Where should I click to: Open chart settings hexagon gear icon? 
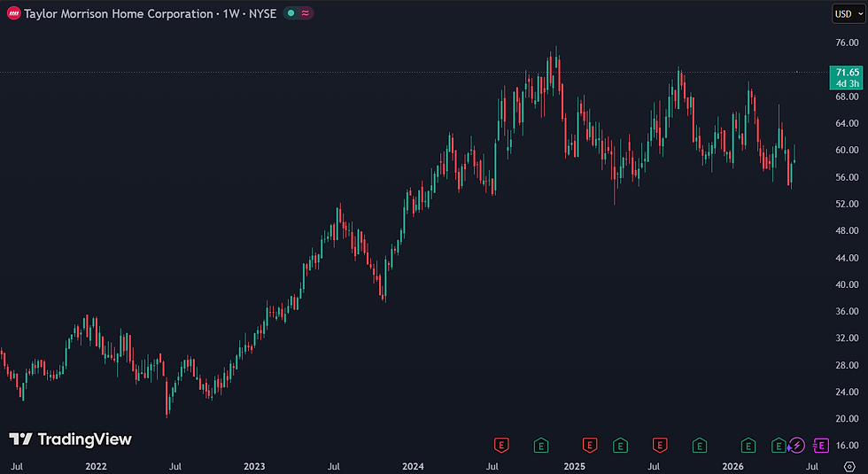tap(849, 467)
